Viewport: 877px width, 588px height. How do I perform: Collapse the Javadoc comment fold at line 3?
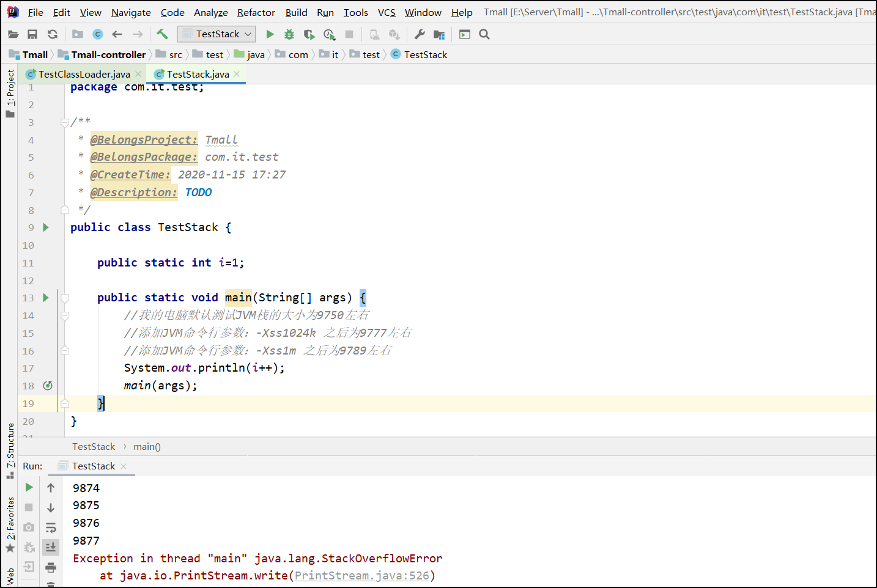click(x=65, y=123)
